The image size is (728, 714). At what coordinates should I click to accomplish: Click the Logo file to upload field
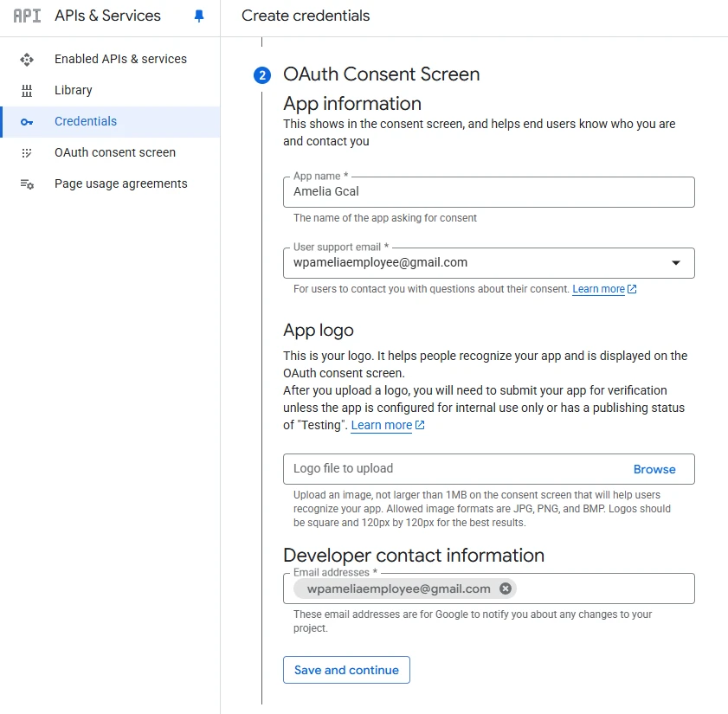point(489,469)
